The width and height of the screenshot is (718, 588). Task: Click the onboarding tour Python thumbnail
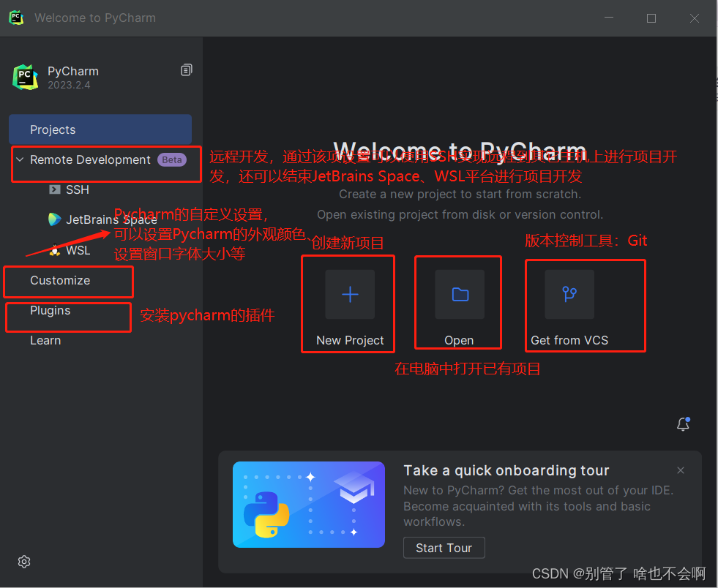(309, 505)
